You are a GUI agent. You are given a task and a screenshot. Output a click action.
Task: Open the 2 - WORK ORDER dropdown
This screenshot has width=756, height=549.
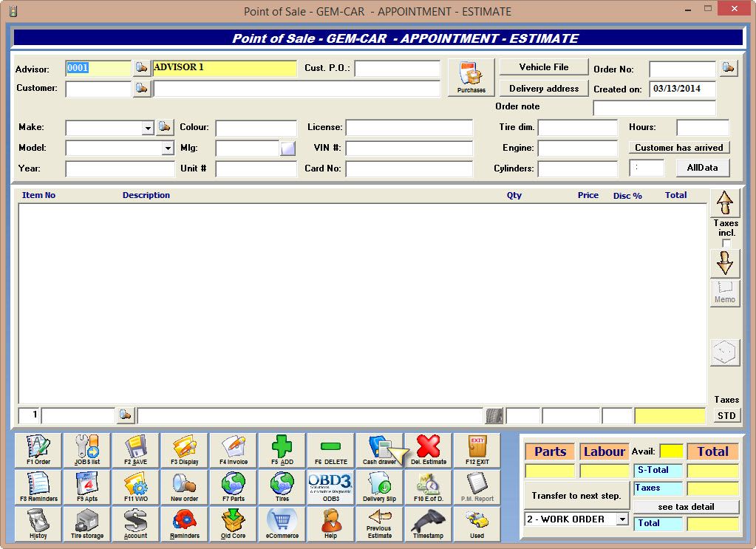coord(622,519)
